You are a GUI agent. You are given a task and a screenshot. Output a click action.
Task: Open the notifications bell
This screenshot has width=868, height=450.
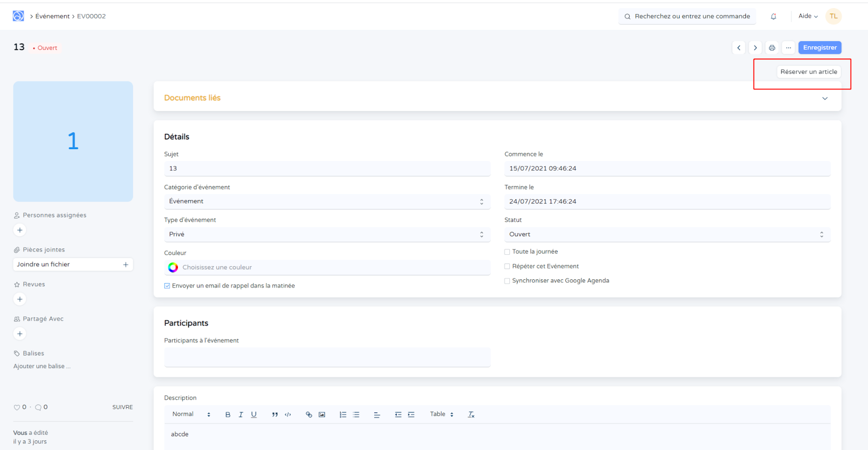click(773, 16)
